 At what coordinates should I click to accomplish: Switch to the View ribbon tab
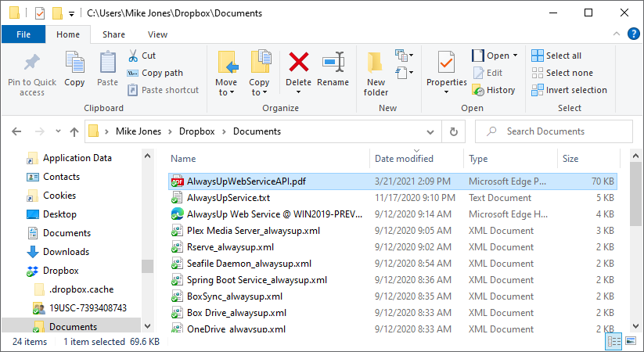click(x=157, y=34)
